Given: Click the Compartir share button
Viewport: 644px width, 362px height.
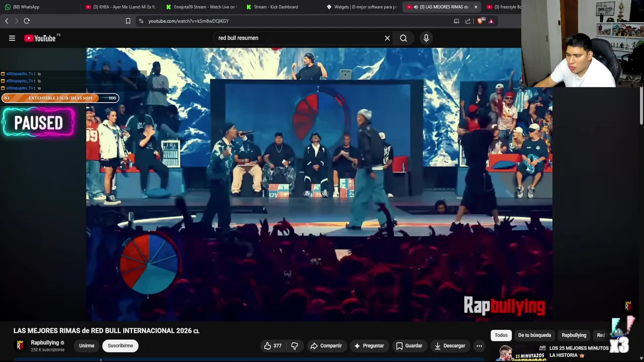Looking at the screenshot, I should tap(326, 346).
